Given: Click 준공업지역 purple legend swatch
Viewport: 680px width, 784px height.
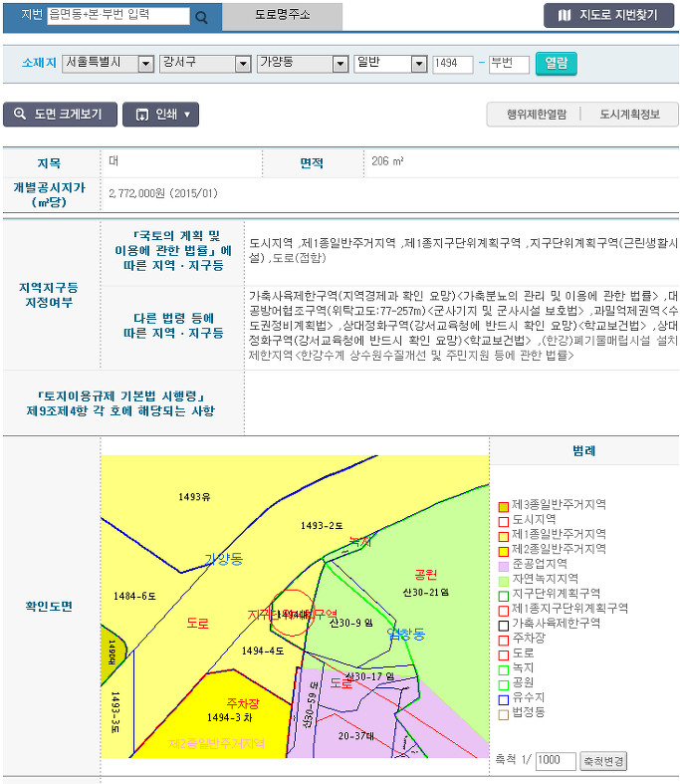Looking at the screenshot, I should pyautogui.click(x=503, y=566).
